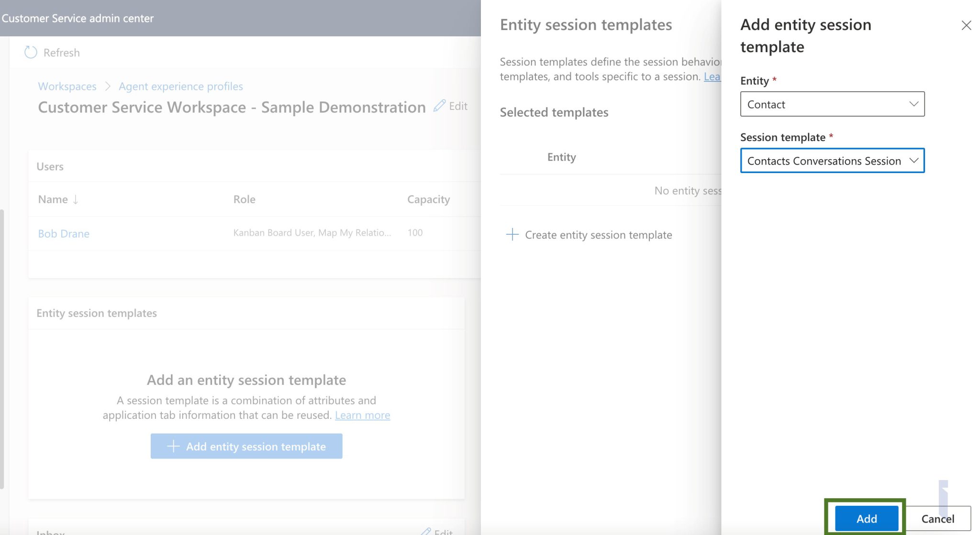Expand the Session template dropdown chevron
980x535 pixels.
(x=913, y=161)
